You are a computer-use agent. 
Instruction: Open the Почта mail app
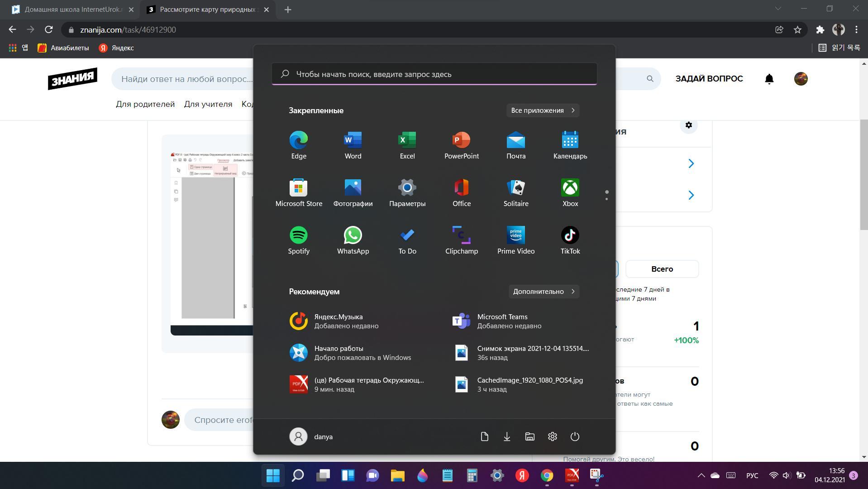tap(516, 145)
